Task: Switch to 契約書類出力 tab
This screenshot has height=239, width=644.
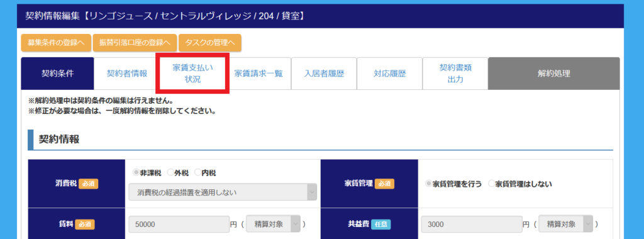Action: point(455,74)
